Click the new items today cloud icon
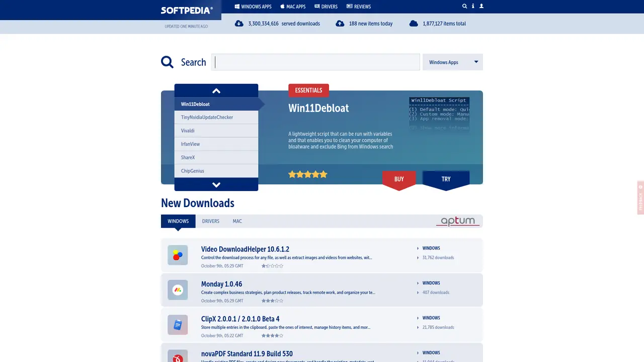 click(x=340, y=24)
